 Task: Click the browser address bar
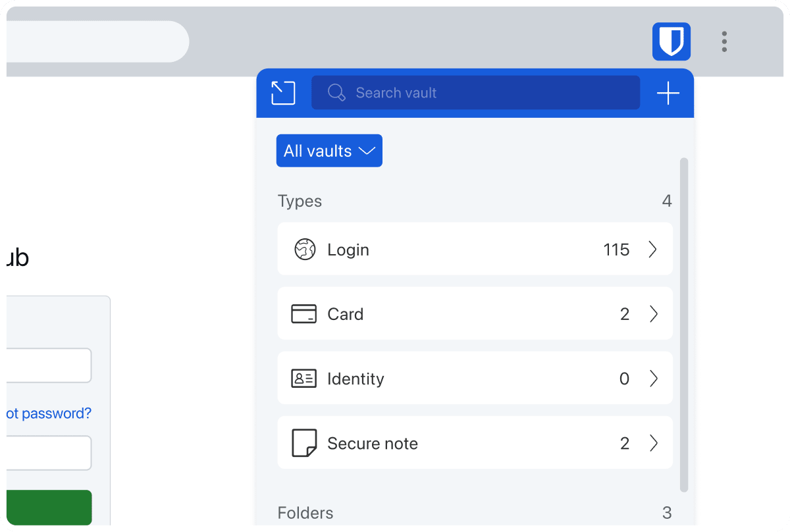point(97,41)
